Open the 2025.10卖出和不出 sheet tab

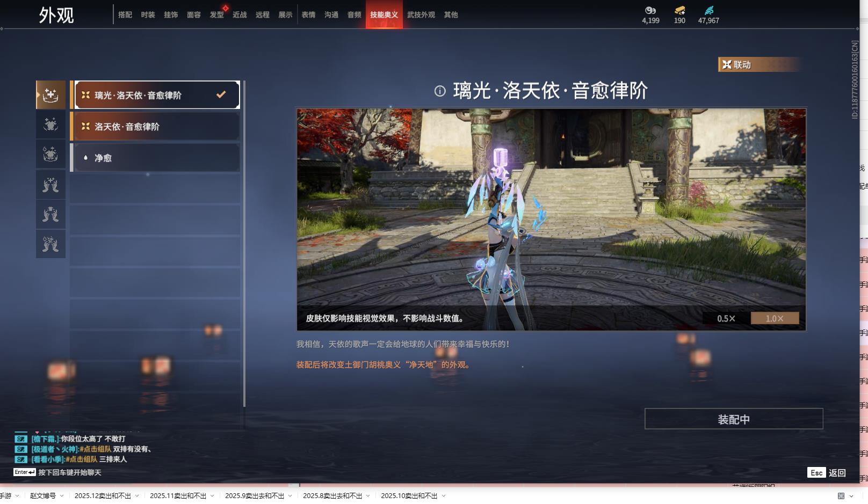409,496
